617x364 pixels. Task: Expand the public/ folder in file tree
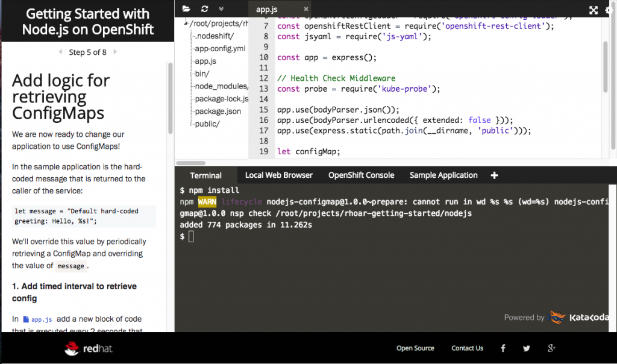coord(207,124)
